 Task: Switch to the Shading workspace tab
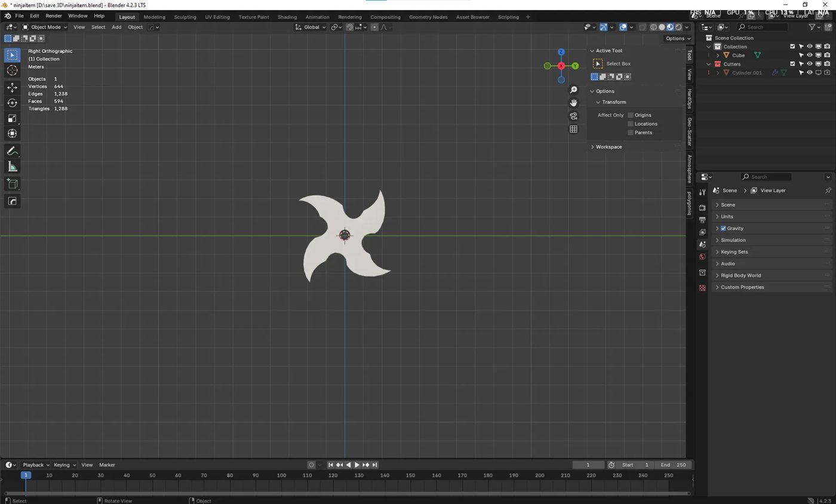point(287,17)
